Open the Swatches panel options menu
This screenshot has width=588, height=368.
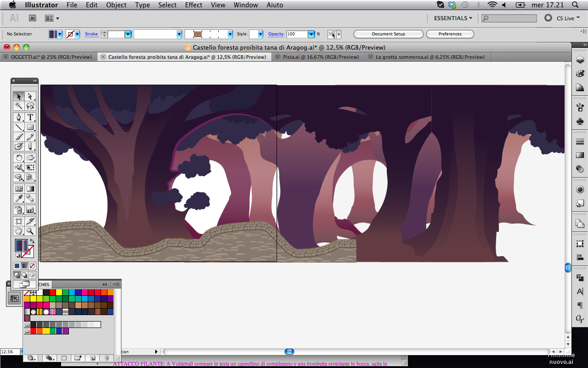(116, 284)
